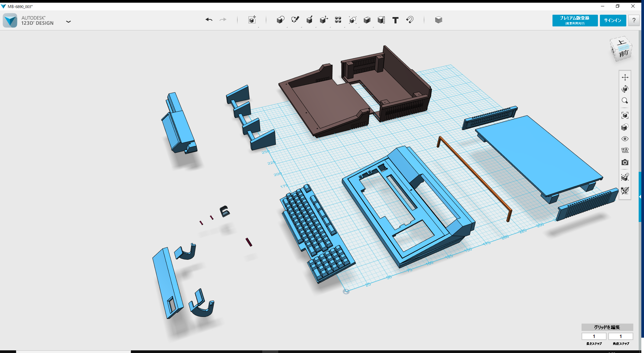Open the Sketch tool

[295, 20]
